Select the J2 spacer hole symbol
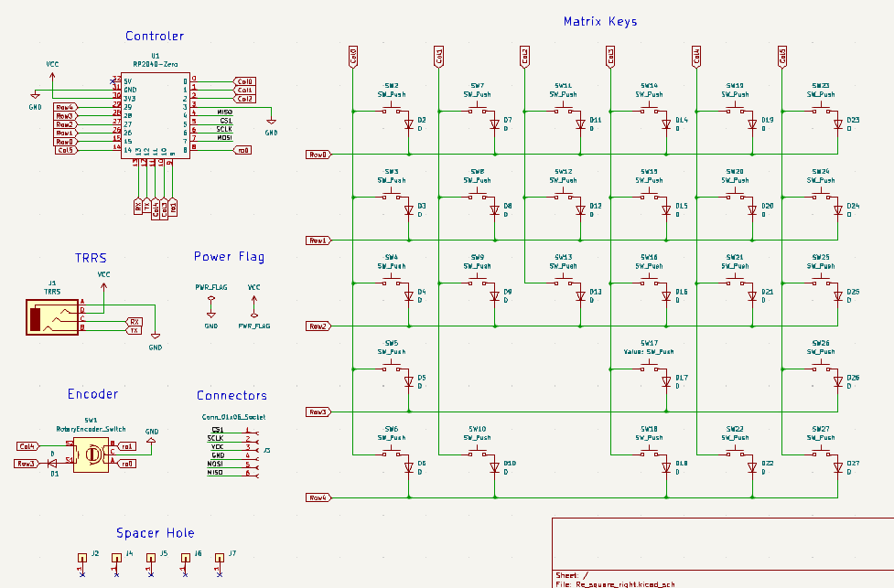 tap(82, 558)
